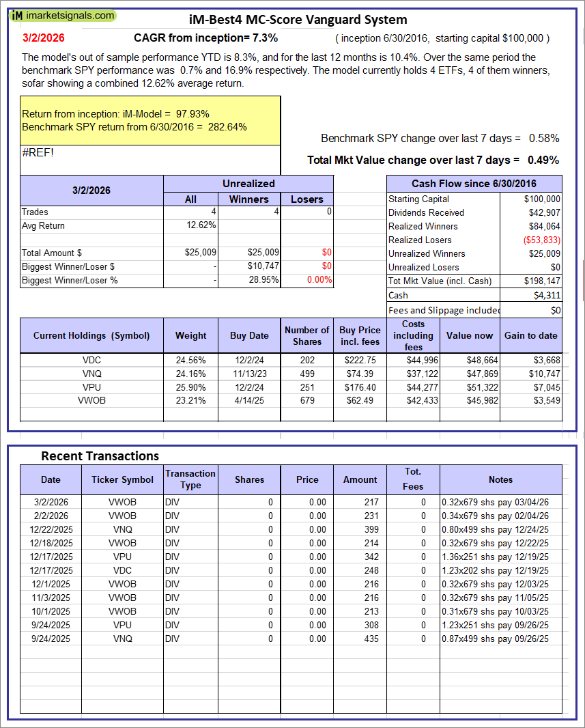Select the #REF! error cell
Screen dimensions: 585x728
click(38, 152)
